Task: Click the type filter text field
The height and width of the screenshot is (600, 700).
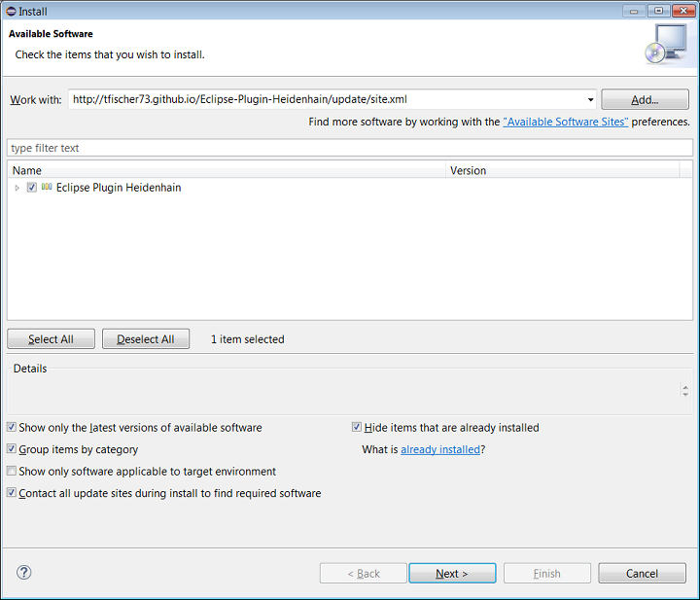Action: click(x=350, y=148)
